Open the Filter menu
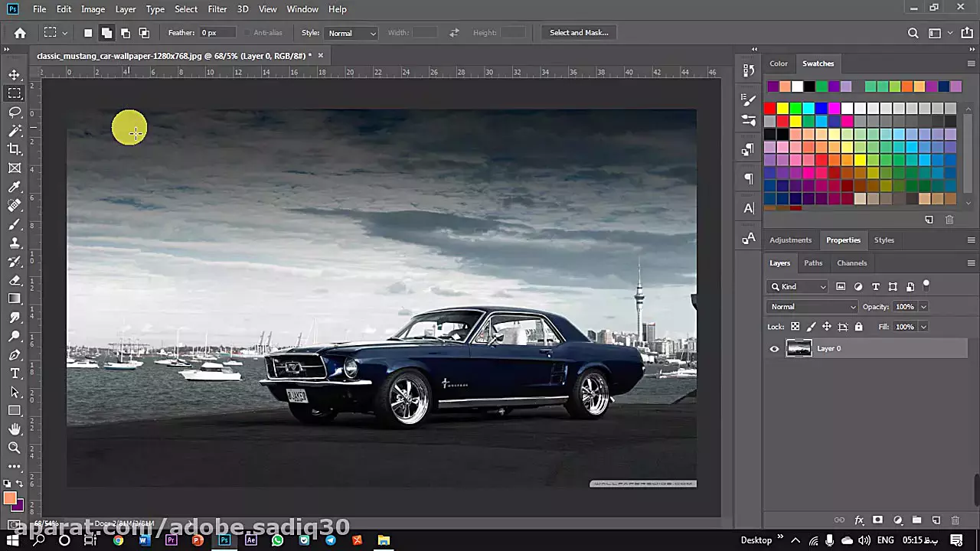This screenshot has width=980, height=551. [217, 9]
